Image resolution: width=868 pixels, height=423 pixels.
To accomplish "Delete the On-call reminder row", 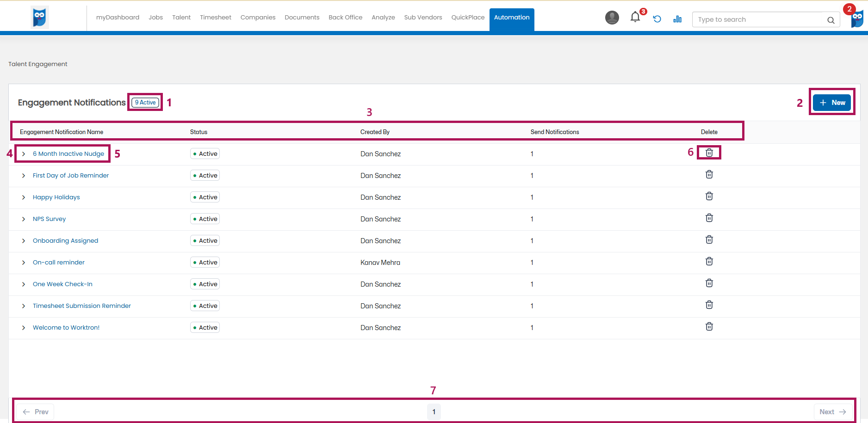I will pyautogui.click(x=709, y=261).
